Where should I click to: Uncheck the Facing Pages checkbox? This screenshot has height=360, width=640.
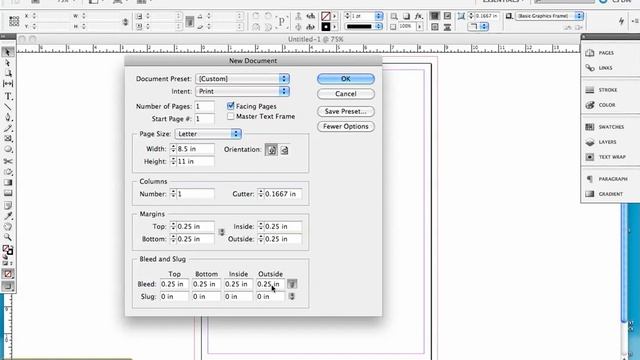tap(231, 106)
